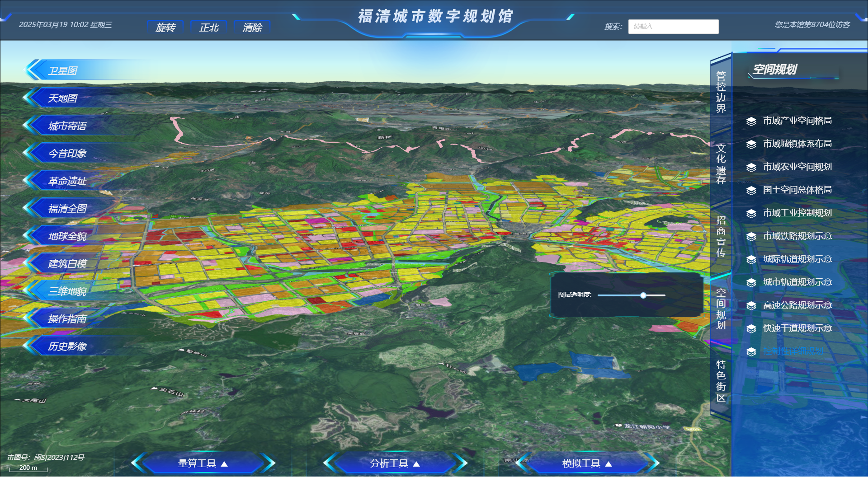This screenshot has width=868, height=477.
Task: Toggle the 快速干道规划示意 layer
Action: coord(797,328)
